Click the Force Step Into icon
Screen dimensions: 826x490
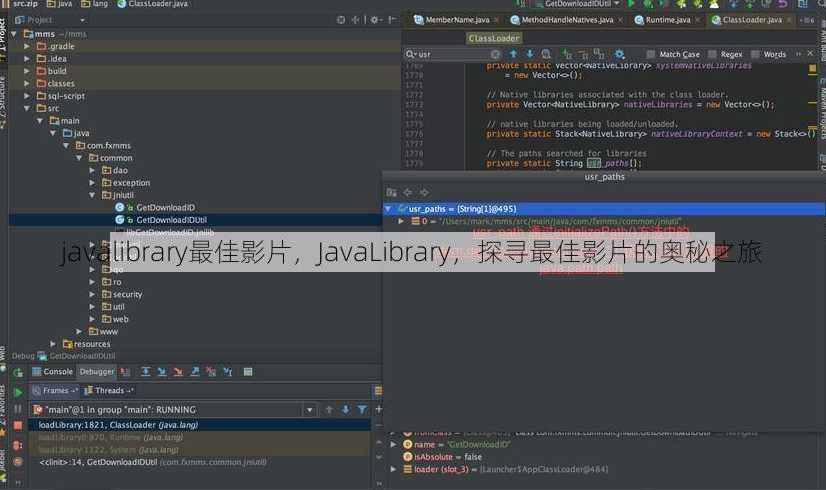point(179,372)
